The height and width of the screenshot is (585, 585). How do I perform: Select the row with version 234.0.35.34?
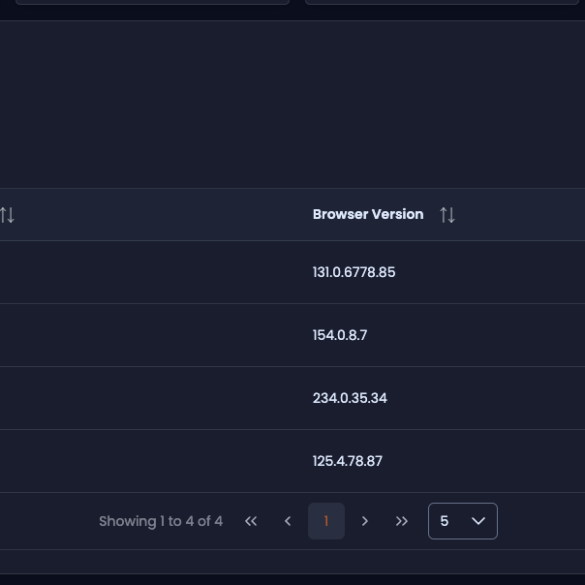point(292,398)
